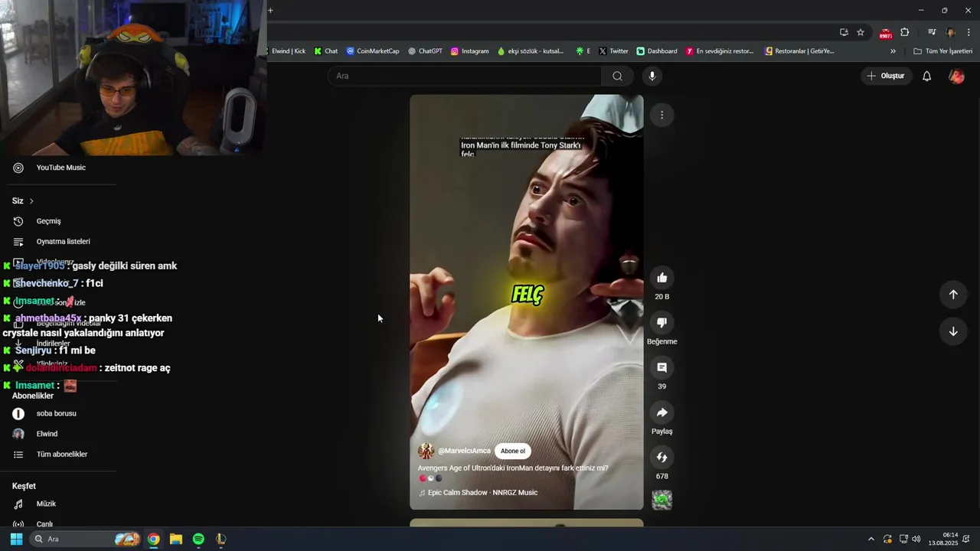
Task: Open the YouTube account avatar menu
Action: [x=956, y=76]
